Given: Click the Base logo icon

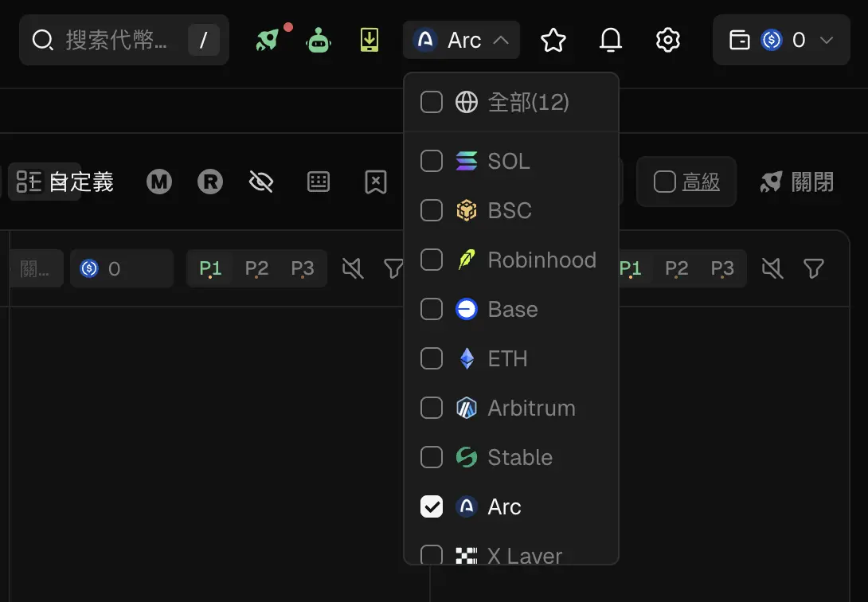Looking at the screenshot, I should click(x=466, y=309).
